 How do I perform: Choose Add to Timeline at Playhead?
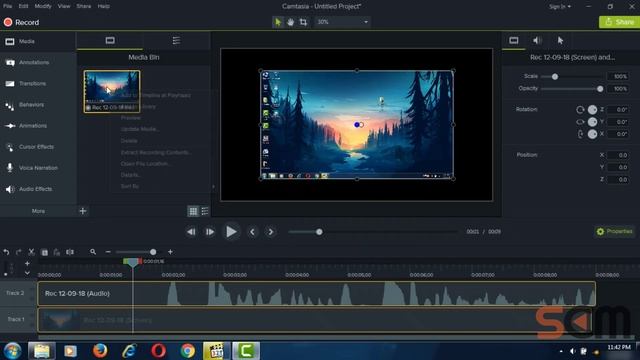tap(156, 95)
